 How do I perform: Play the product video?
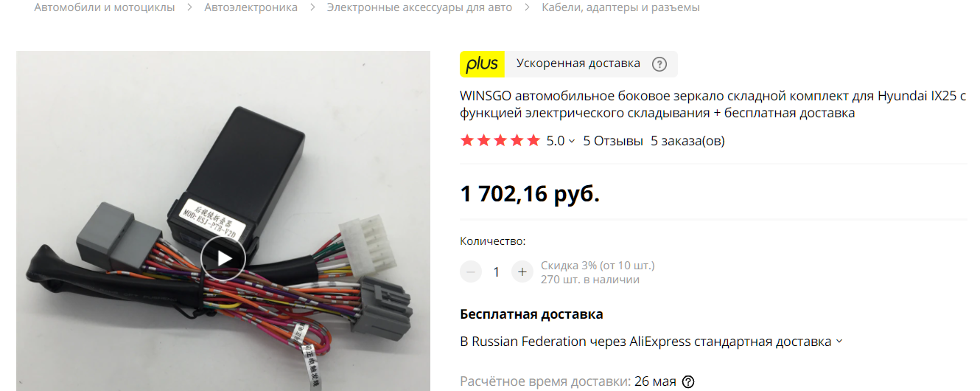(223, 258)
